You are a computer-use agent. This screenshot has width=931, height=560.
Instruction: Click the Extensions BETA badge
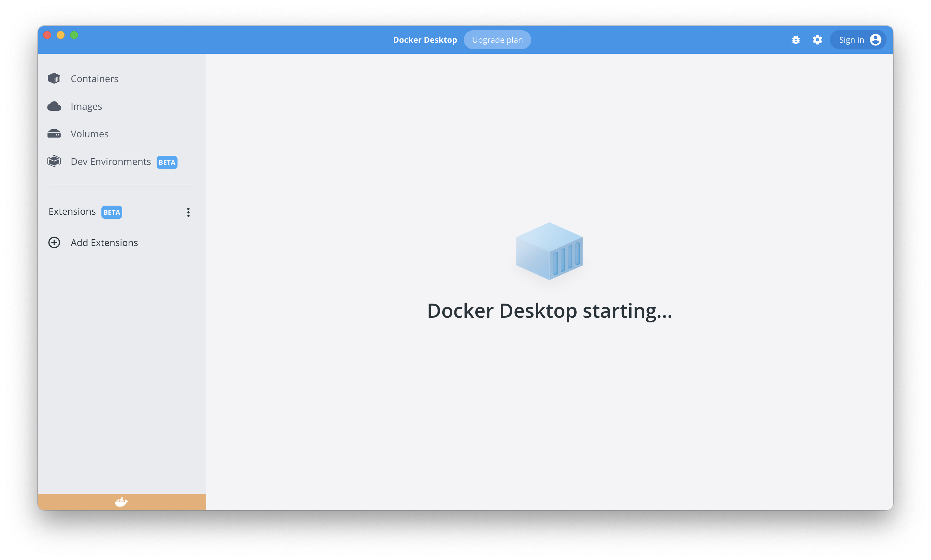click(x=111, y=212)
